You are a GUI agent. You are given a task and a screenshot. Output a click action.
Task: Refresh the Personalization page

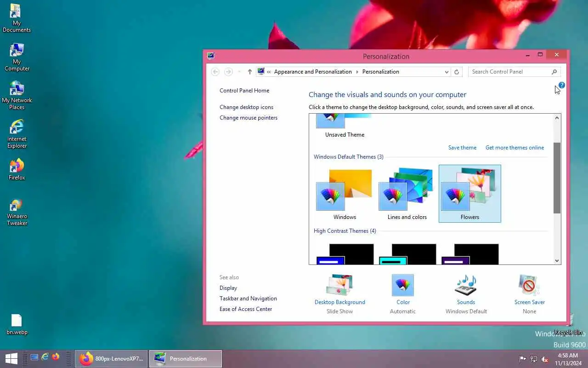coord(457,72)
